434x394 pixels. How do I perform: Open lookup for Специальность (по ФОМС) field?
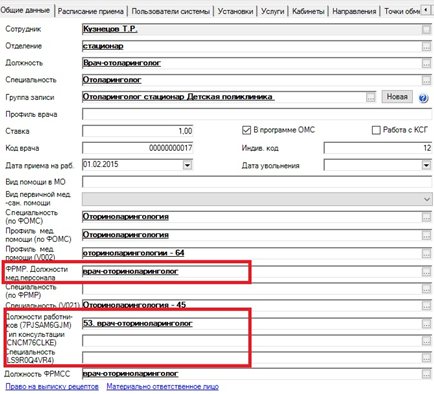(426, 217)
